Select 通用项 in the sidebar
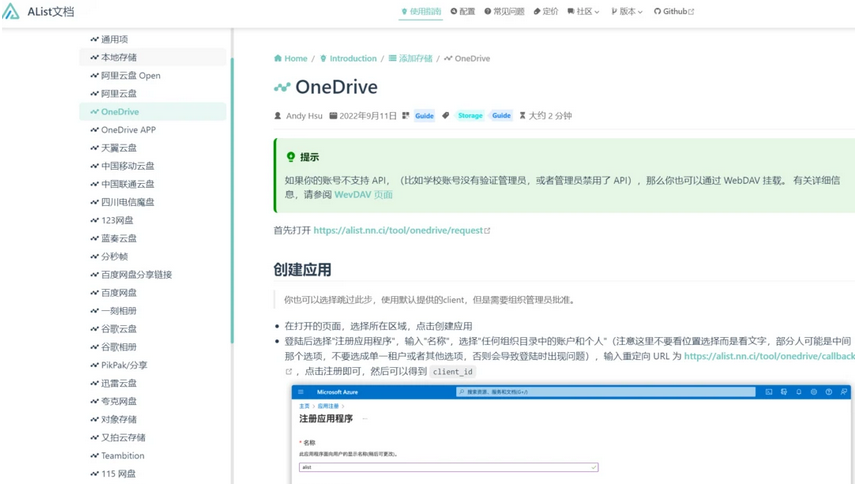Viewport: 857px width, 484px height. (152, 39)
